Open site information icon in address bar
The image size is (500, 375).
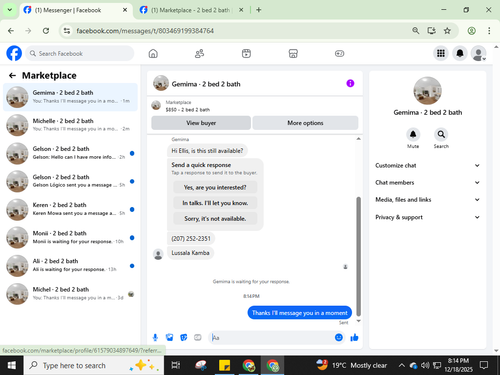pyautogui.click(x=67, y=31)
